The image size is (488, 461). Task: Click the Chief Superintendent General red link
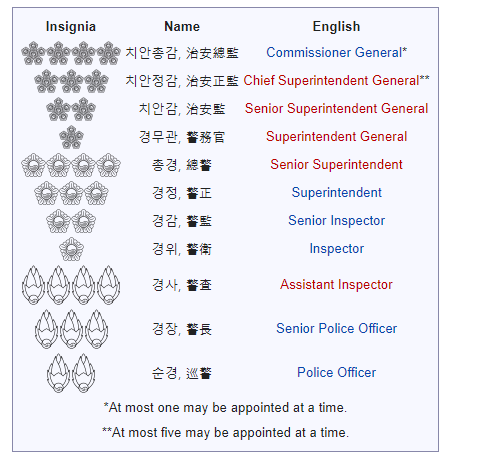331,81
